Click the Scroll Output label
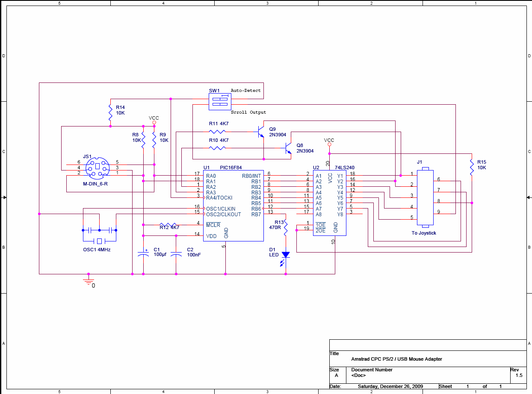 pyautogui.click(x=248, y=112)
